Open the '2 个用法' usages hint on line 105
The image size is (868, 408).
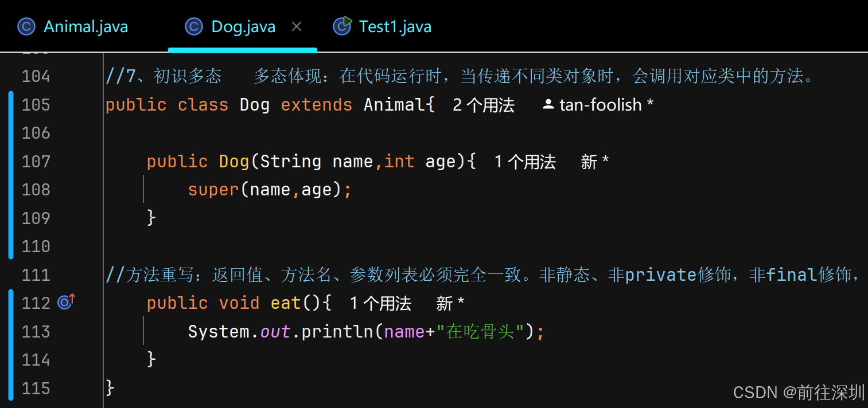pos(483,105)
